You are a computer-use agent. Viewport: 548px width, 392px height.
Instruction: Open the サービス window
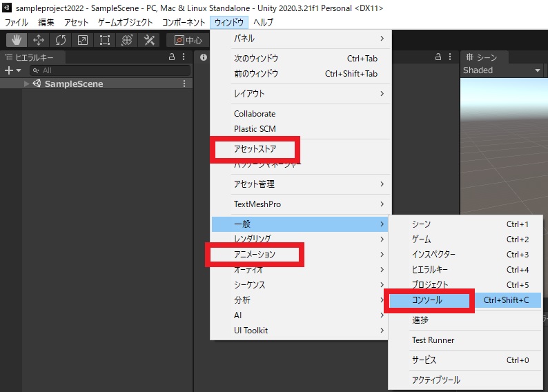(465, 360)
